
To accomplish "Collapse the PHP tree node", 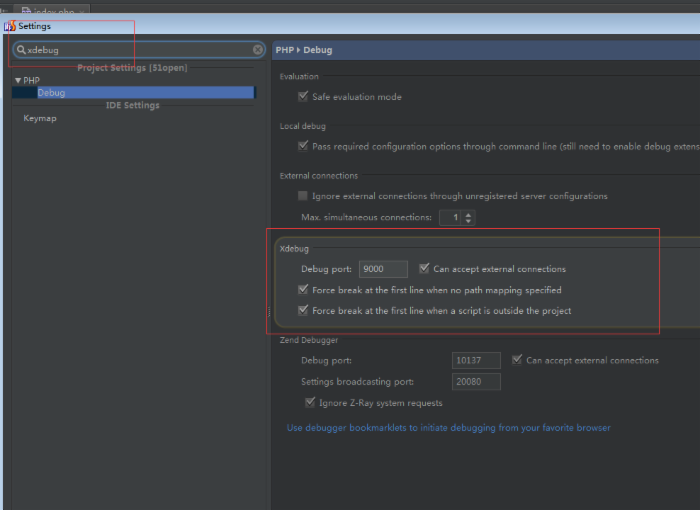I will click(18, 80).
